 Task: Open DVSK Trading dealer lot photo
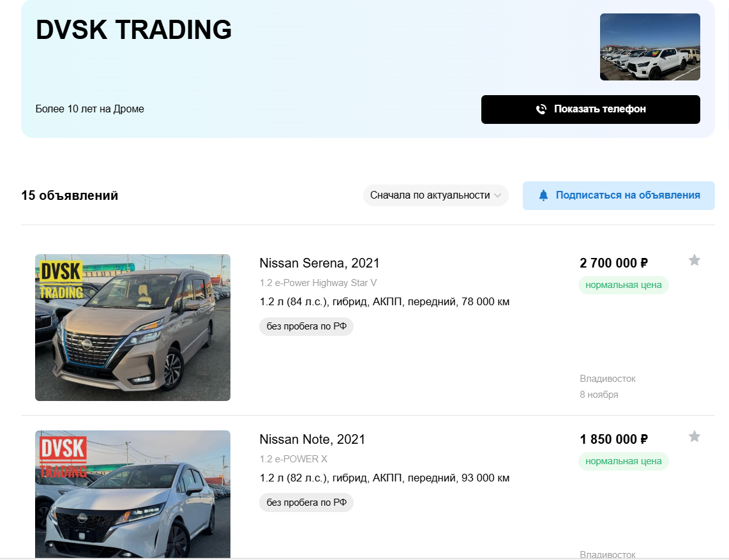pyautogui.click(x=649, y=47)
